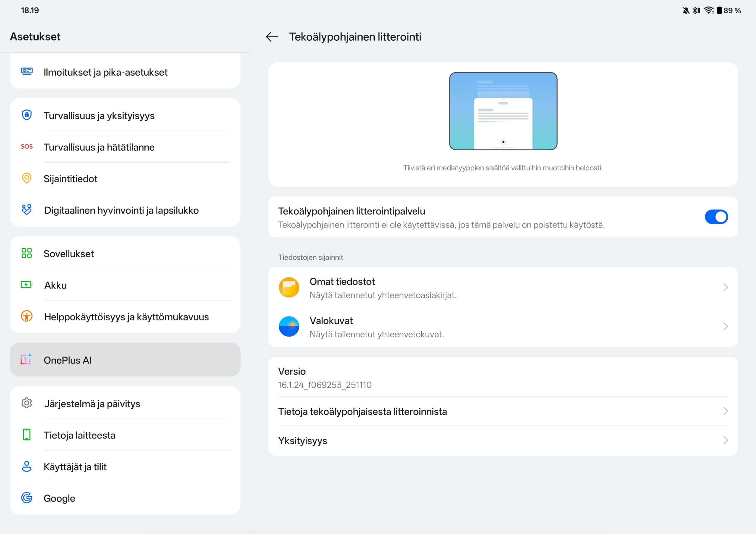Open Digitaalinen hyvinvointi ja lapsilukko
The width and height of the screenshot is (756, 534).
(x=125, y=210)
